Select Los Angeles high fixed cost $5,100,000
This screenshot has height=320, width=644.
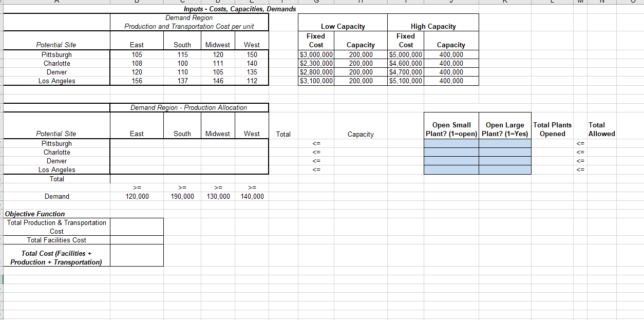click(406, 81)
